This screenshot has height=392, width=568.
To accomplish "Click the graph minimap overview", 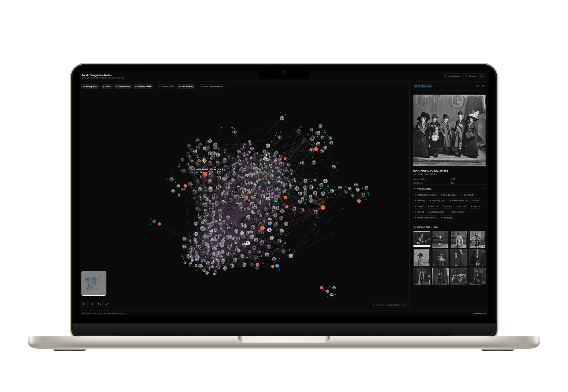I will coord(94,283).
